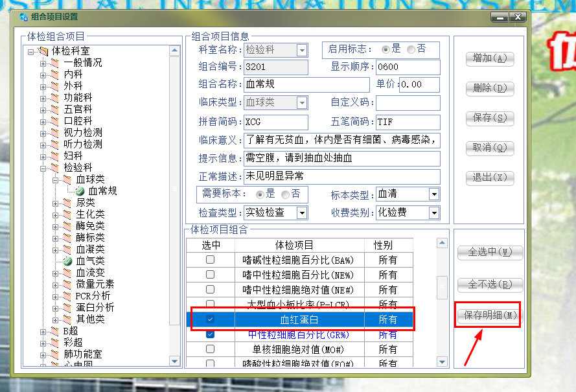Click the folder icon next to 检验科
Viewport: 576px width, 392px height.
coord(54,168)
